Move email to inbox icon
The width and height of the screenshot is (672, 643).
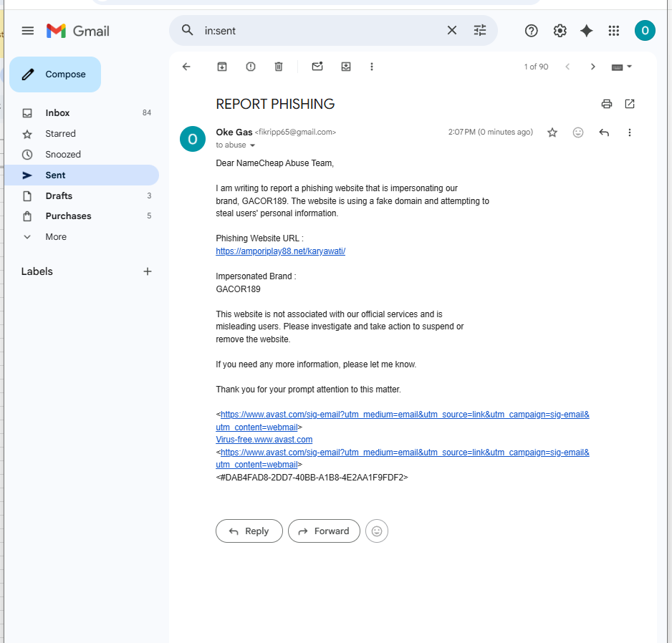pos(346,67)
